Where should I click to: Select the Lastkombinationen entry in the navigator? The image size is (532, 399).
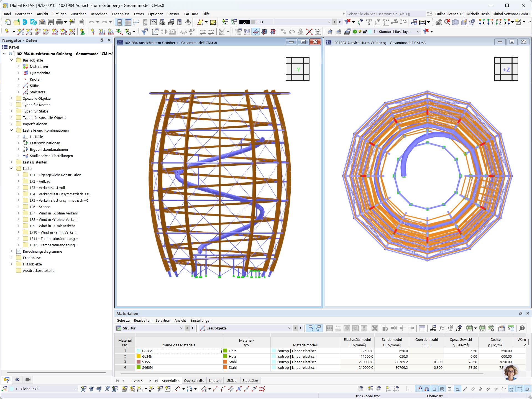pyautogui.click(x=45, y=143)
